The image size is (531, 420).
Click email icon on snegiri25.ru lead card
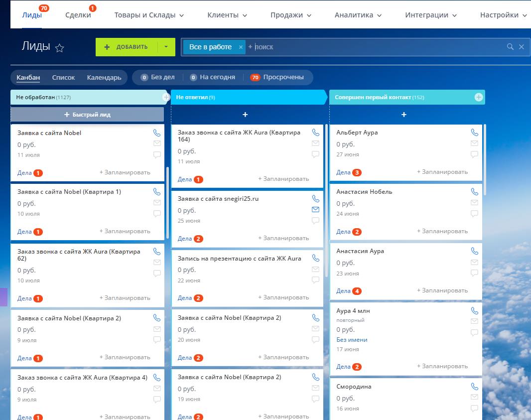[x=315, y=210]
